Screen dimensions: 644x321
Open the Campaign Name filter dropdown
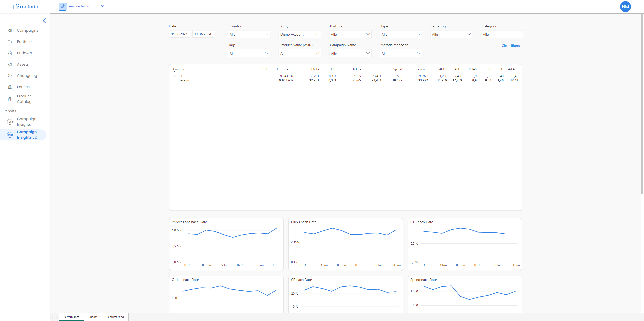coord(350,54)
